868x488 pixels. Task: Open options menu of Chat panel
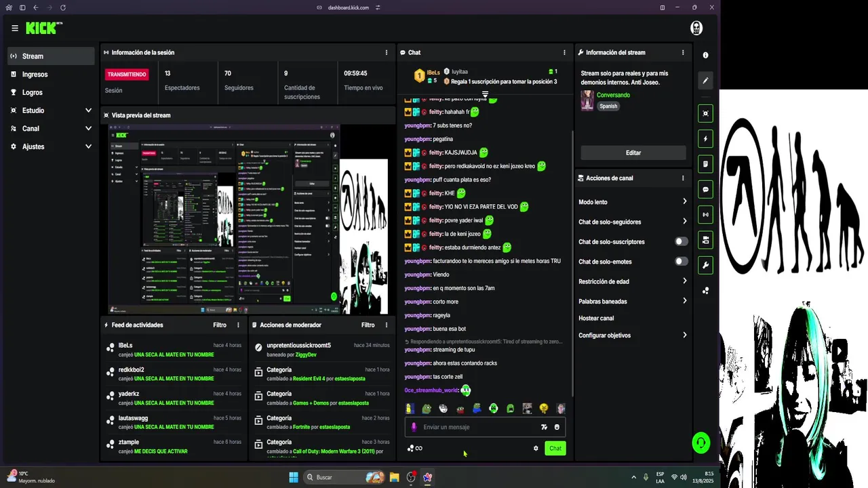564,52
